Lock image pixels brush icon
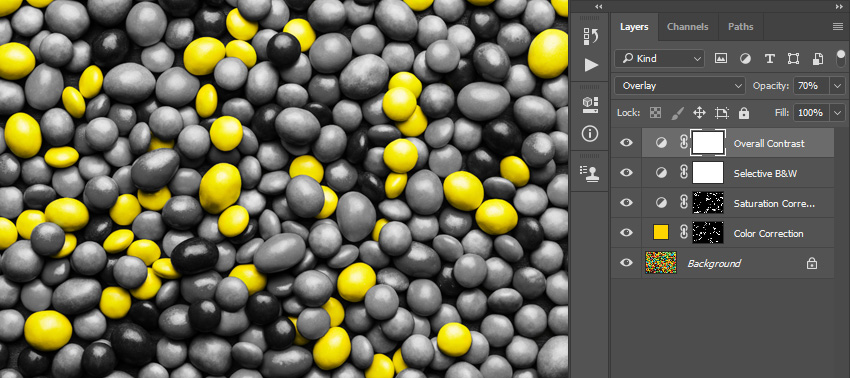The height and width of the screenshot is (378, 850). pos(678,113)
